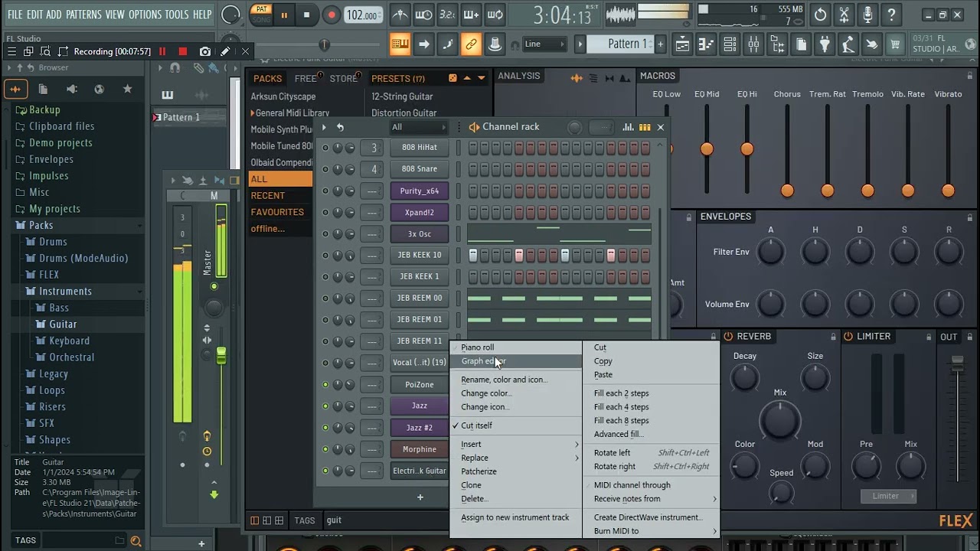Open the help question mark icon
980x551 pixels.
[x=891, y=15]
